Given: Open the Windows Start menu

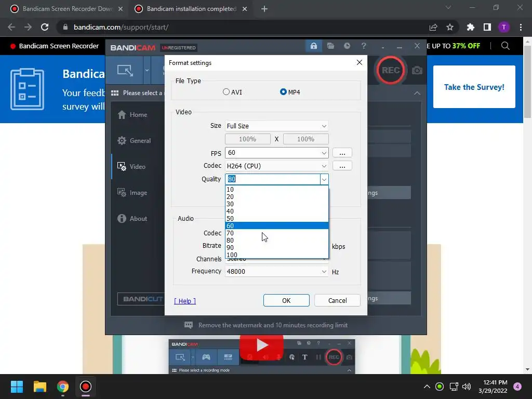Looking at the screenshot, I should point(17,387).
